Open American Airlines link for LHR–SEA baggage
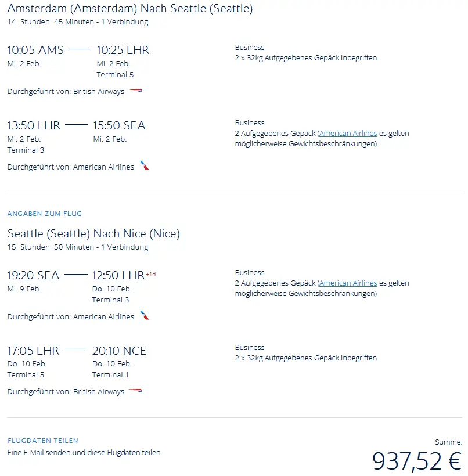This screenshot has width=468, height=476. tap(348, 134)
